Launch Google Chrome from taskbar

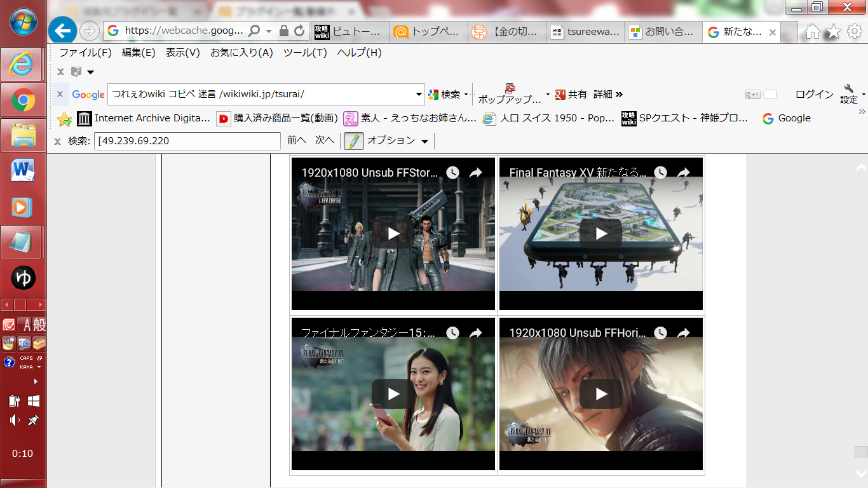click(x=23, y=100)
